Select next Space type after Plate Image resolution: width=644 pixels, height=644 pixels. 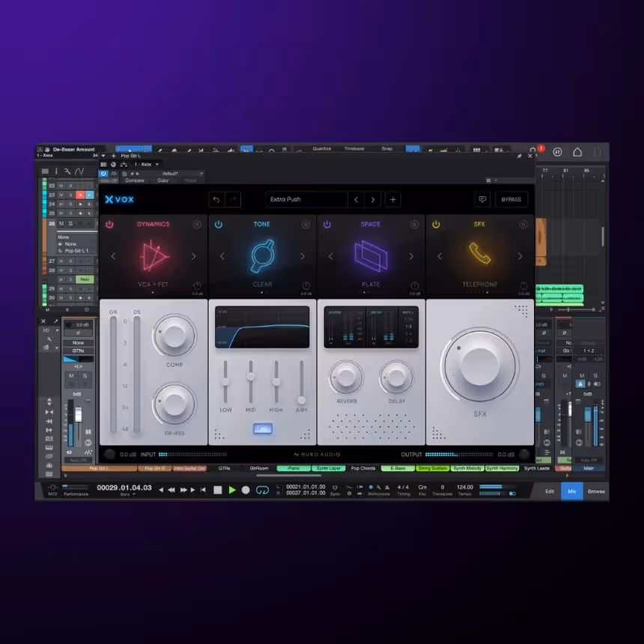point(411,256)
